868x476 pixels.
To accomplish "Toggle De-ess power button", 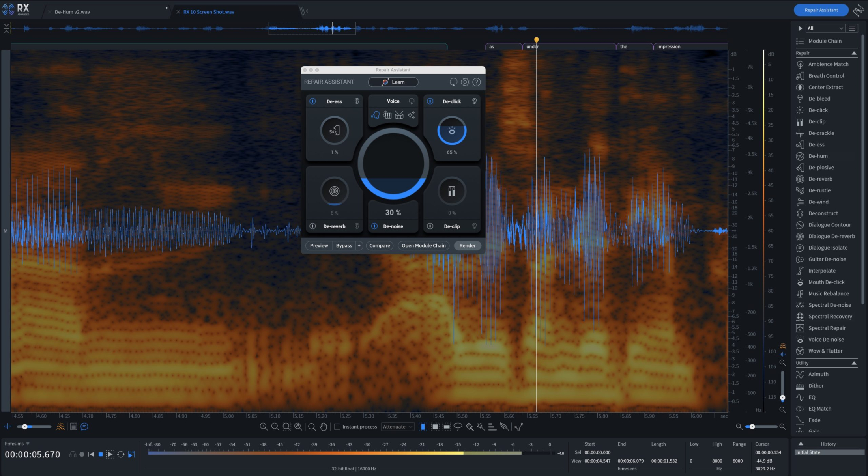I will tap(312, 101).
